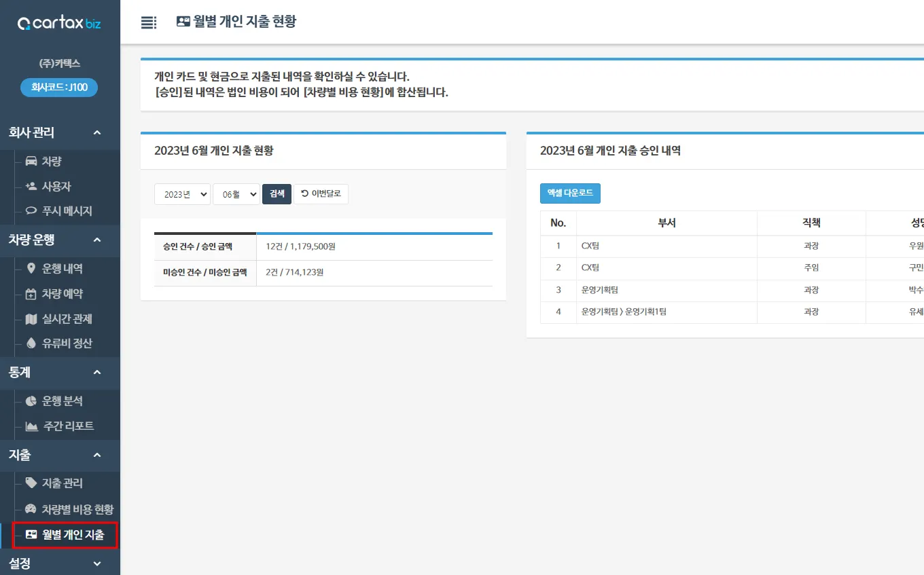This screenshot has width=924, height=575.
Task: Open the 2023년 year dropdown
Action: 182,194
